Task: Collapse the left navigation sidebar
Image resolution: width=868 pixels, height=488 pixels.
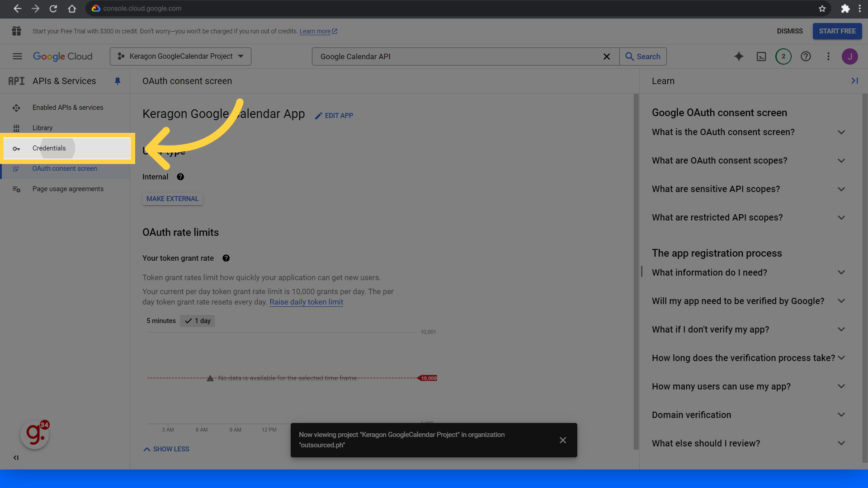Action: point(16,458)
